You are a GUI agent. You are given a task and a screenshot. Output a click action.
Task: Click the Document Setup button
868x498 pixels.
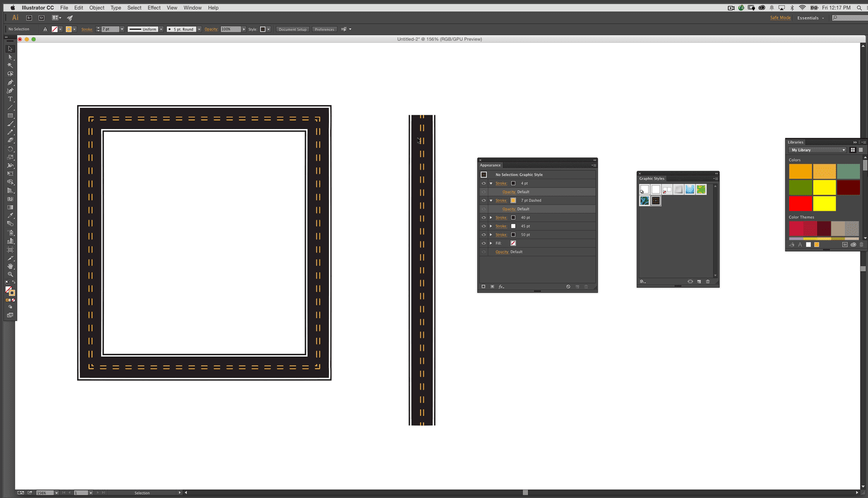point(292,29)
